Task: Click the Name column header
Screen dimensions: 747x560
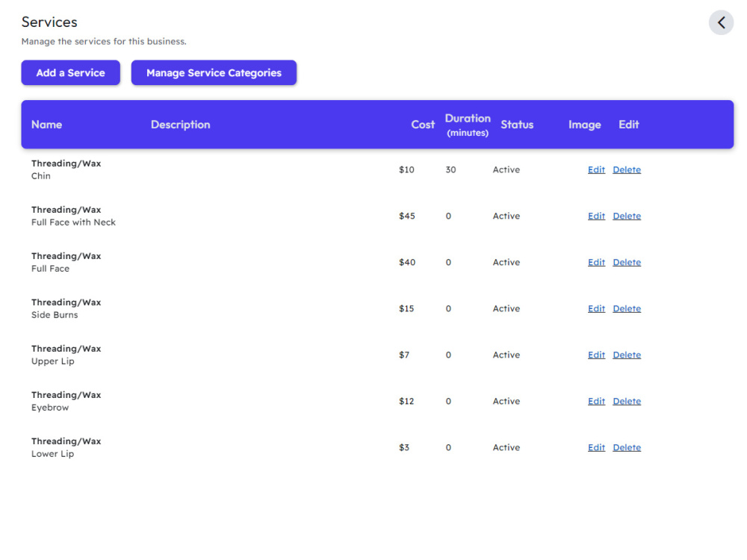Action: [x=46, y=125]
